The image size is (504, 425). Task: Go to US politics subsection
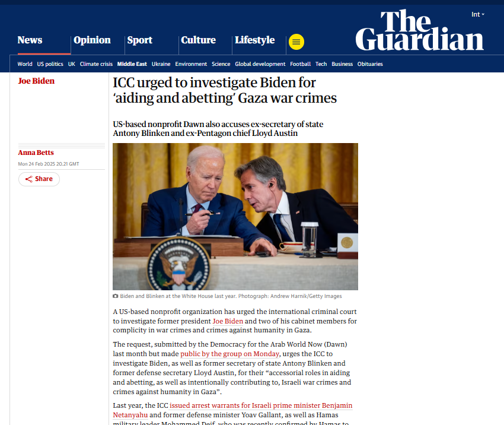tap(50, 64)
